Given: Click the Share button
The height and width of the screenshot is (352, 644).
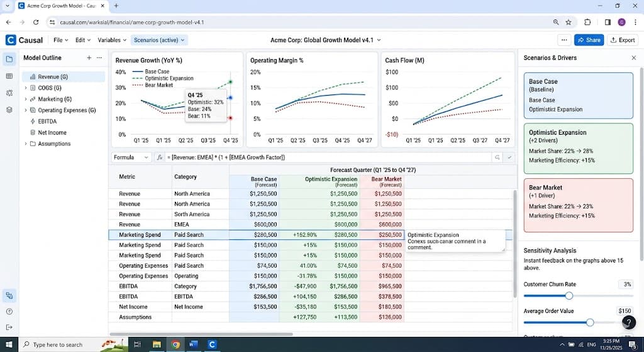Looking at the screenshot, I should (x=589, y=40).
